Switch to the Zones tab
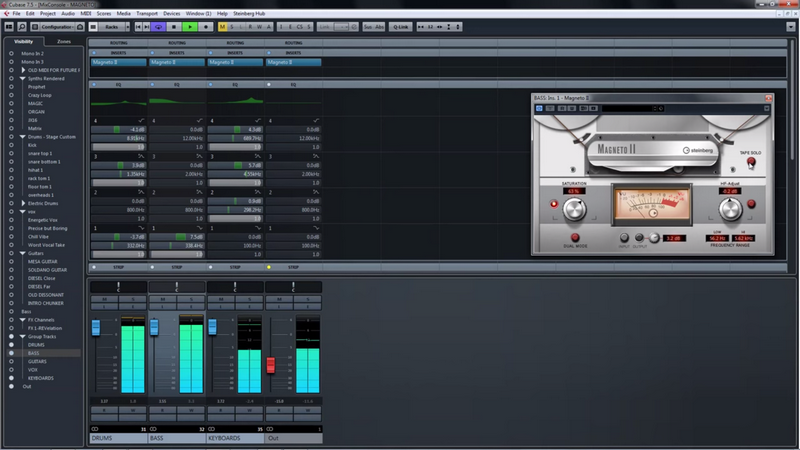Image resolution: width=800 pixels, height=450 pixels. 64,41
